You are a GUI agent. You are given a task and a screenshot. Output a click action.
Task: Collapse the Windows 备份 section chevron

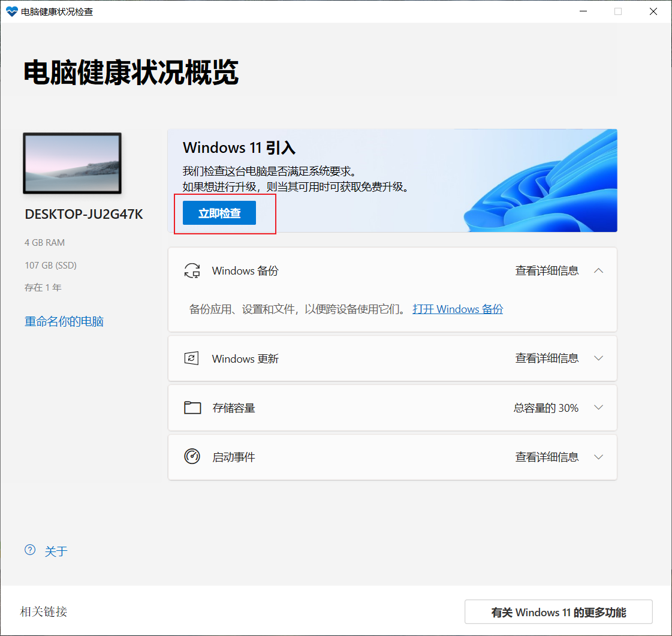click(598, 270)
